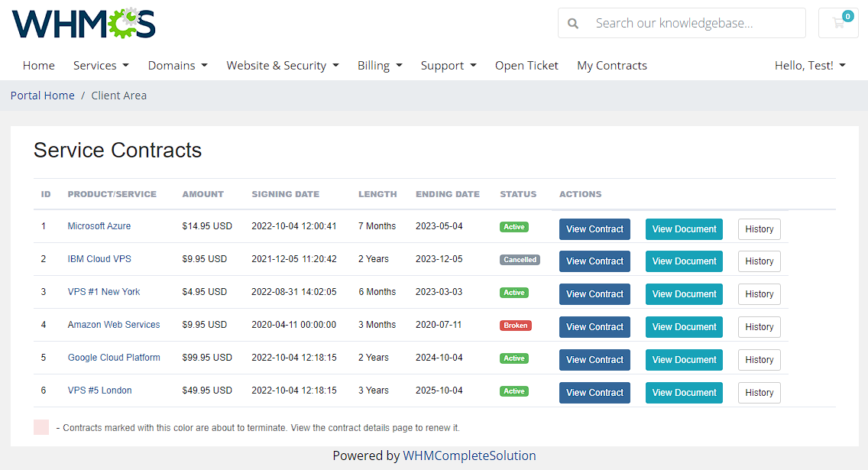Image resolution: width=868 pixels, height=470 pixels.
Task: Open VPS #1 New York service link
Action: click(x=104, y=292)
